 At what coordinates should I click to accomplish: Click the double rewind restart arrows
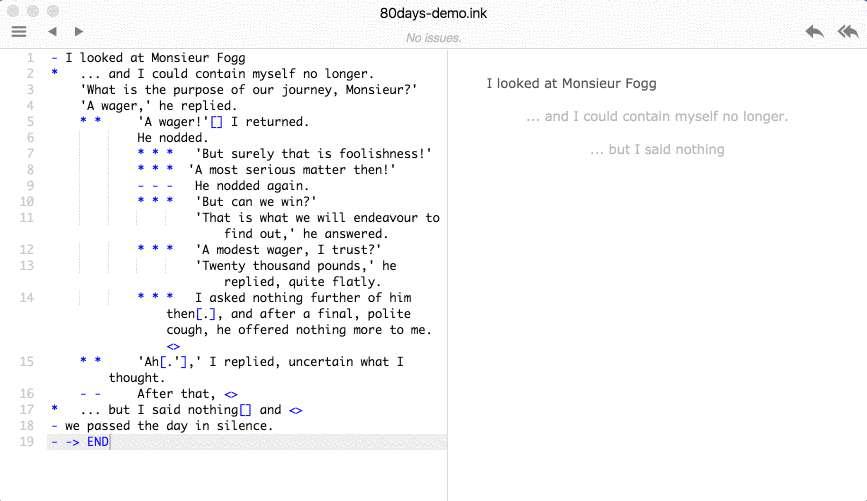point(847,32)
